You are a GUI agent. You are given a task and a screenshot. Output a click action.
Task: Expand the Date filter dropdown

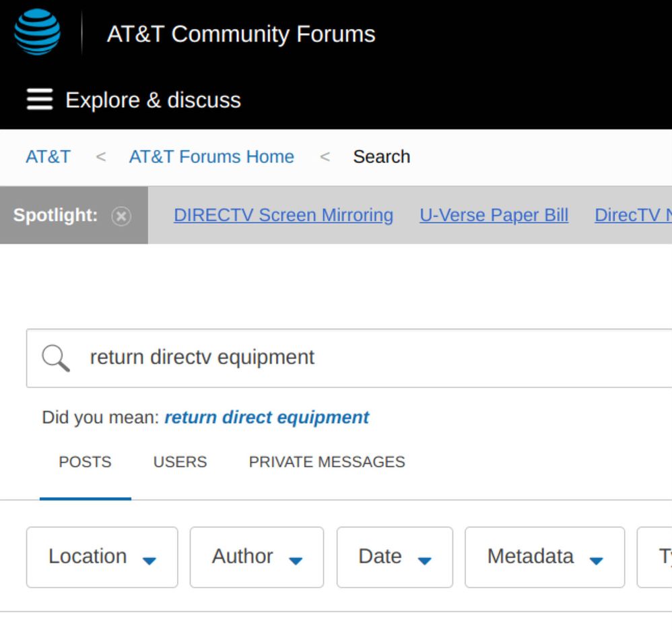coord(395,557)
